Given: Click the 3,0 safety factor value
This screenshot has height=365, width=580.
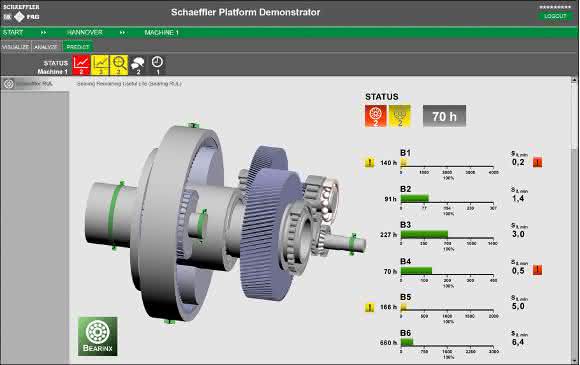Looking at the screenshot, I should pyautogui.click(x=518, y=234).
